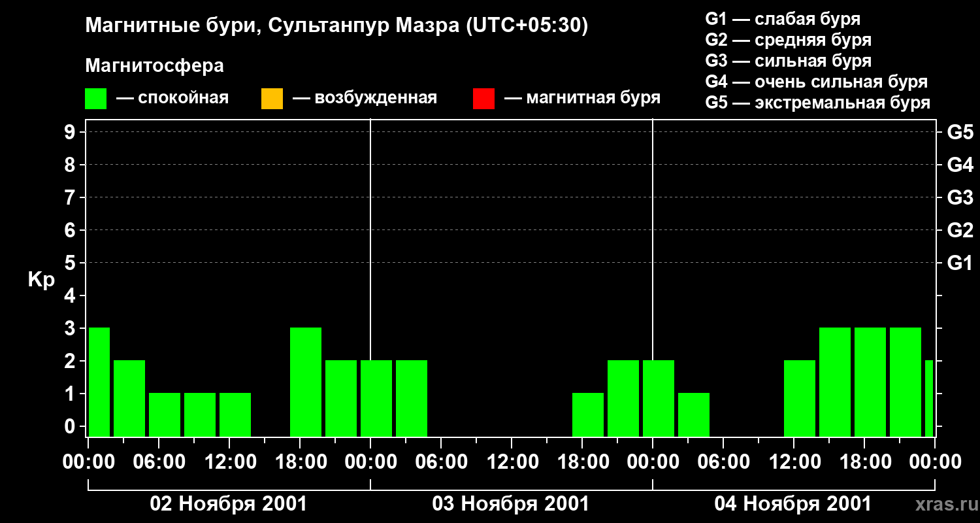980x523 pixels.
Task: Click the narrow Kp 2 bar ending 04 Ноября
Action: tap(929, 398)
